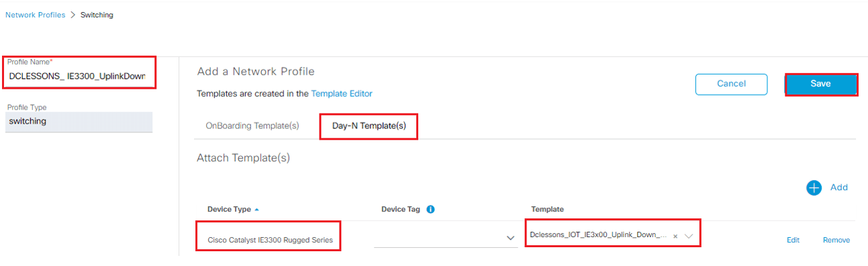This screenshot has width=868, height=266.
Task: Toggle the Device Type sort arrow
Action: pyautogui.click(x=256, y=210)
